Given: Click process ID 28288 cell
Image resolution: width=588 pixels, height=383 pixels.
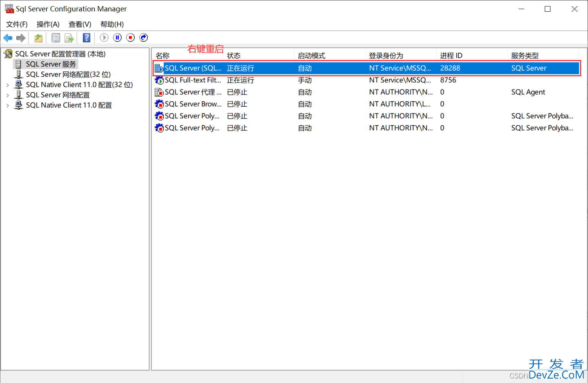Looking at the screenshot, I should click(x=450, y=68).
